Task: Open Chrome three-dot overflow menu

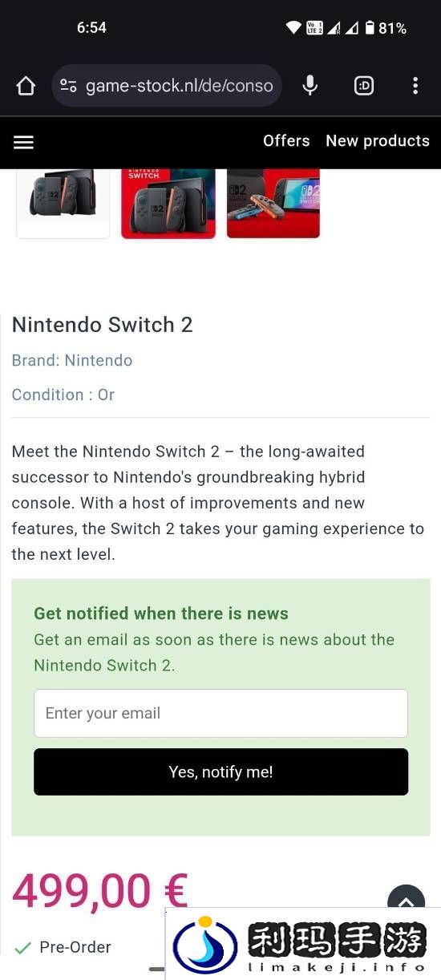Action: [x=415, y=86]
